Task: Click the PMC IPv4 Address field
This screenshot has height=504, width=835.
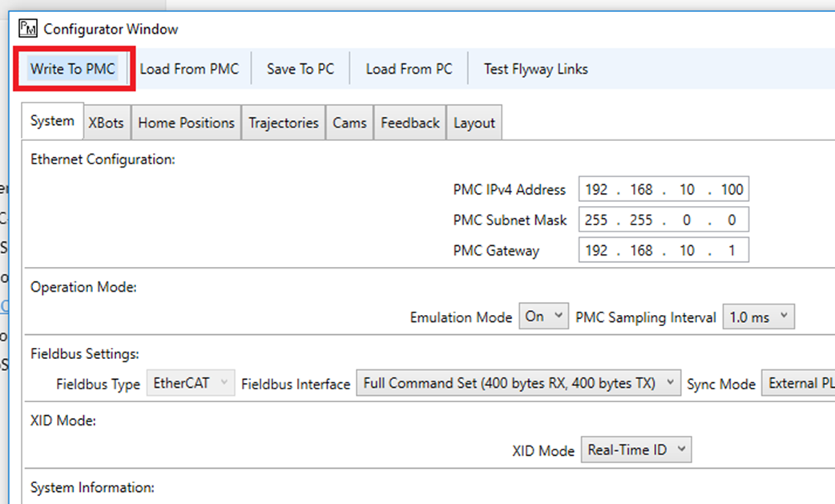Action: tap(664, 190)
